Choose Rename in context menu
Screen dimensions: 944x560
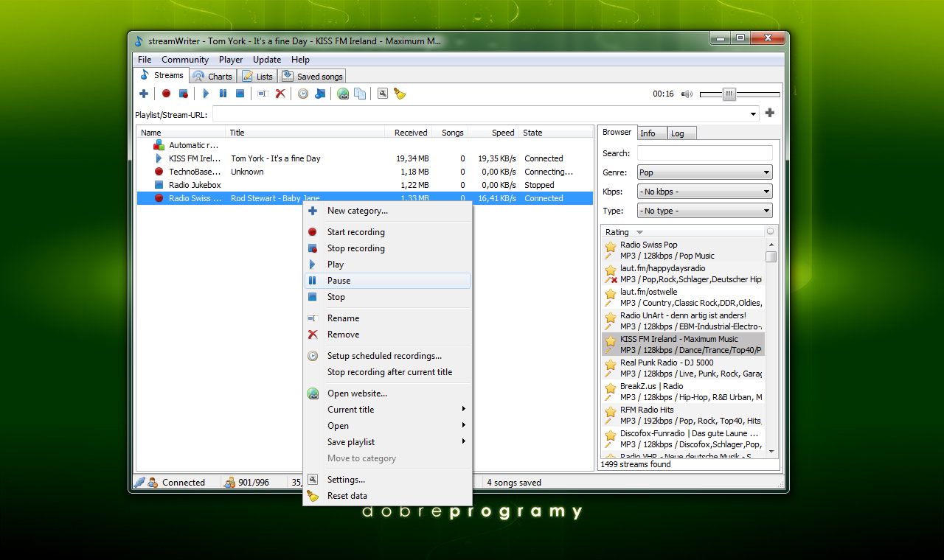click(x=387, y=318)
